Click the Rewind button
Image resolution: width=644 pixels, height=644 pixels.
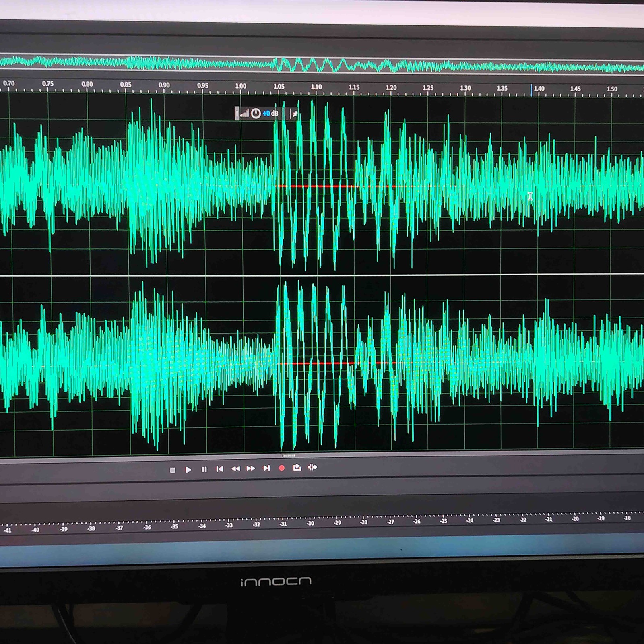point(235,469)
